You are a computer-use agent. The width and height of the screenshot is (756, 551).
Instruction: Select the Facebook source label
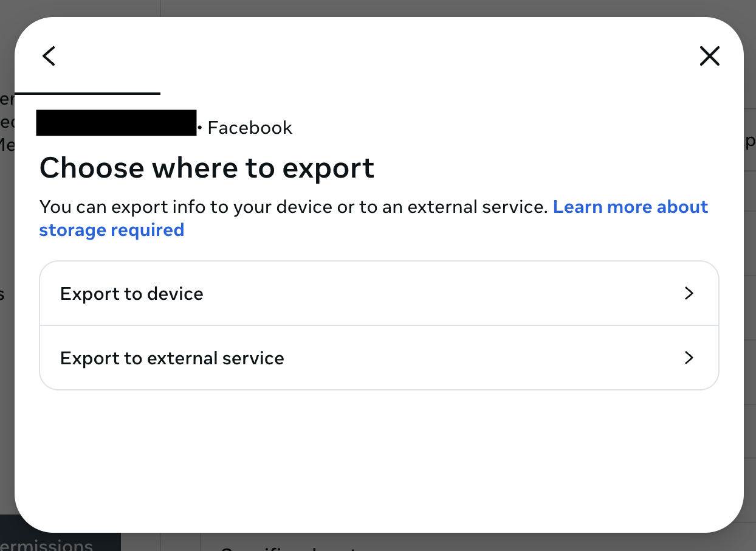pos(250,128)
